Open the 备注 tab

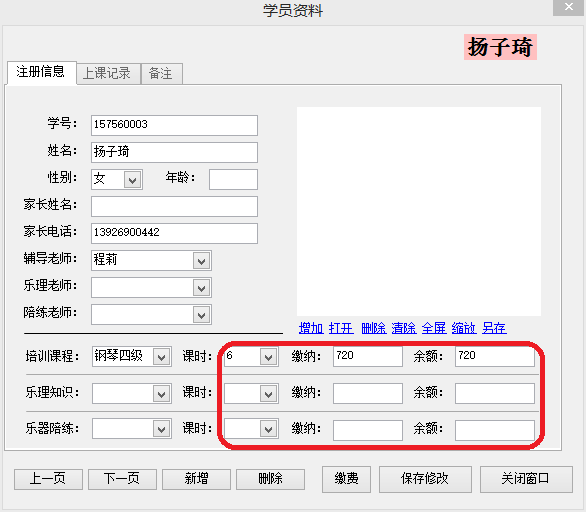[161, 74]
